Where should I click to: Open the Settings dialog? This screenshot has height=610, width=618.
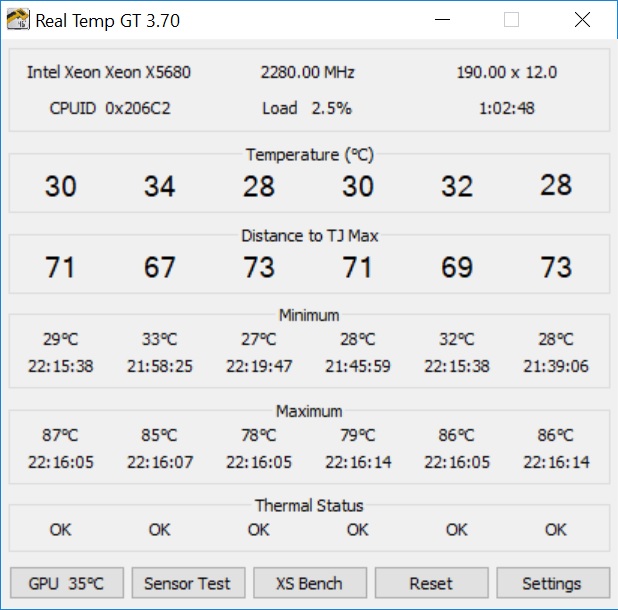point(551,583)
